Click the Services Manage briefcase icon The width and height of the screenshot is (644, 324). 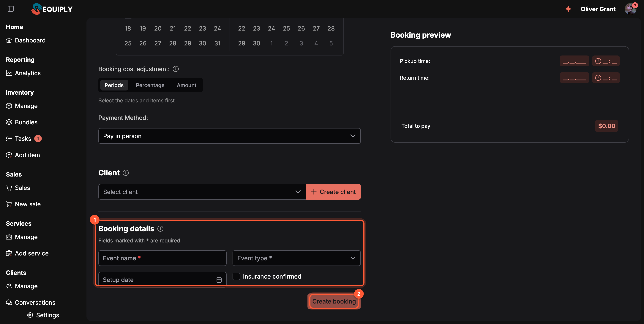click(x=9, y=237)
